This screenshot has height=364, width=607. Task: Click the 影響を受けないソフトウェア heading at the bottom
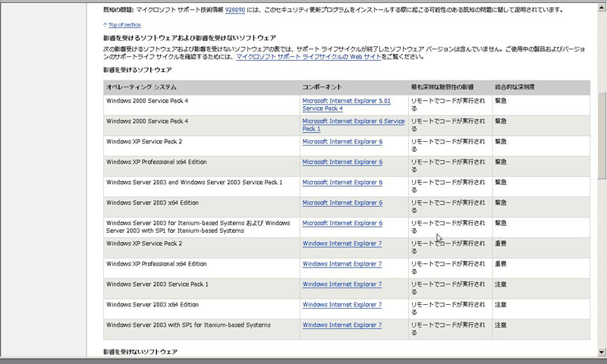click(x=140, y=352)
